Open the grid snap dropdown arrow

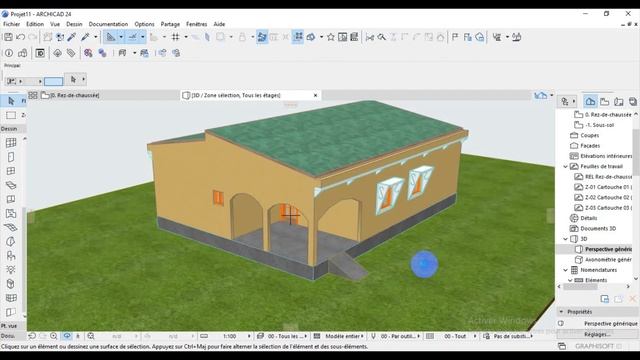pos(186,37)
